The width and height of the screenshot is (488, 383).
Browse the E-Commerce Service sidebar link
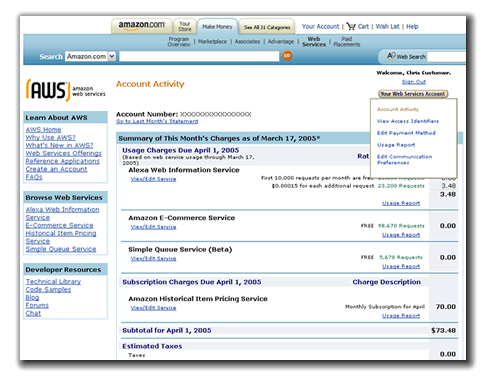tap(59, 225)
